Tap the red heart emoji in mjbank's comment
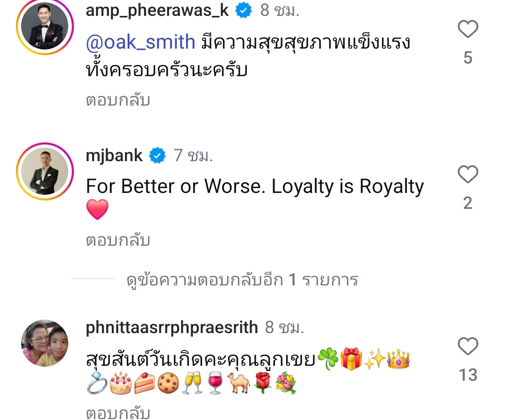505x420 pixels. click(97, 209)
